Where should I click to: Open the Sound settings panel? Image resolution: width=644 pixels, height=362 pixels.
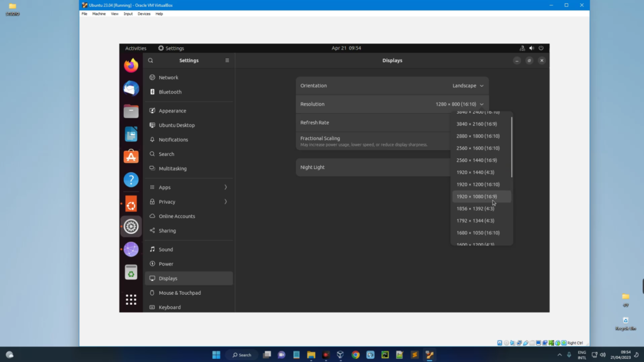click(189, 250)
